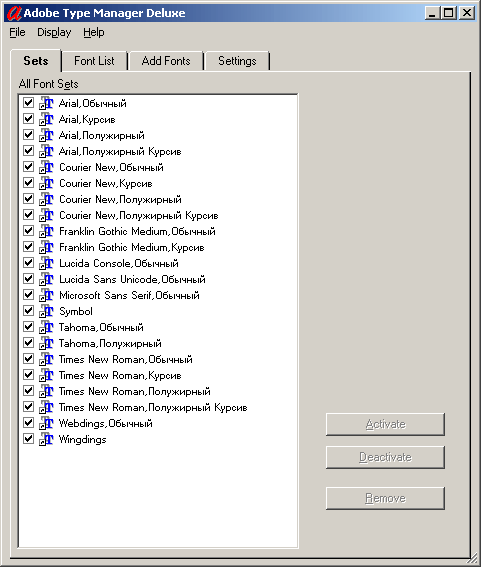The height and width of the screenshot is (567, 481).
Task: Click icon for Times New Roman,Курсив
Action: coord(46,375)
